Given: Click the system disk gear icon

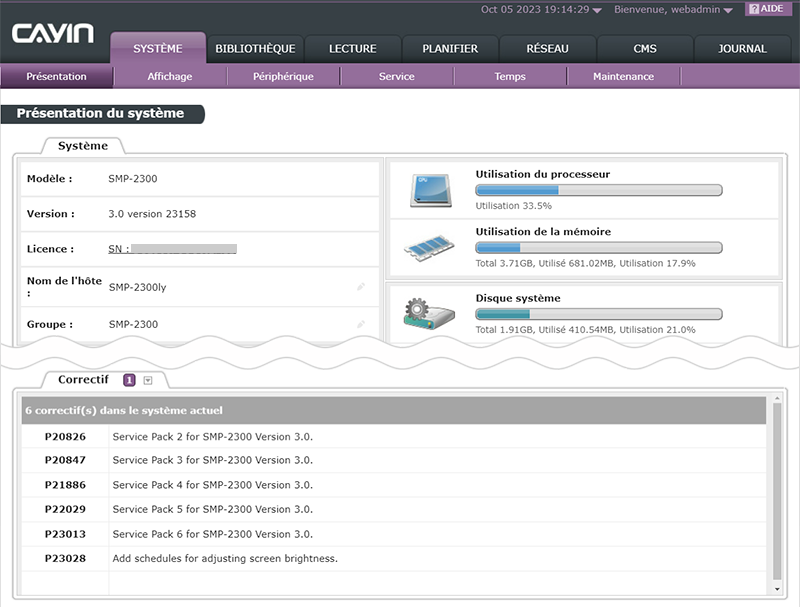Looking at the screenshot, I should click(429, 314).
